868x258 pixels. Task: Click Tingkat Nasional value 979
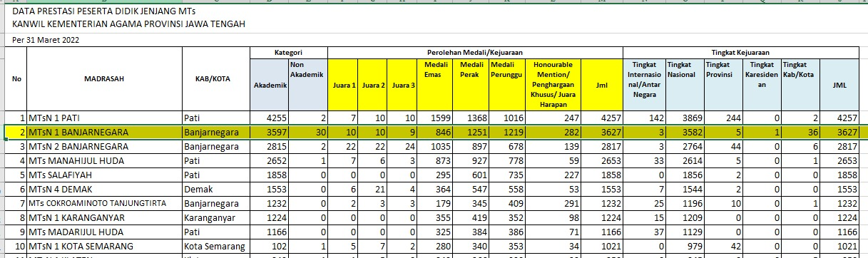[x=684, y=246]
